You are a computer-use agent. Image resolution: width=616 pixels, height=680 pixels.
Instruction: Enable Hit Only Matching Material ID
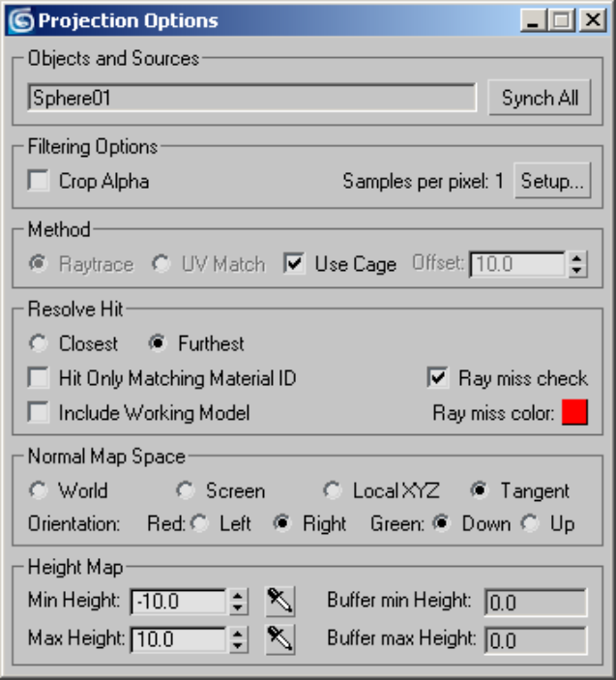(x=40, y=378)
